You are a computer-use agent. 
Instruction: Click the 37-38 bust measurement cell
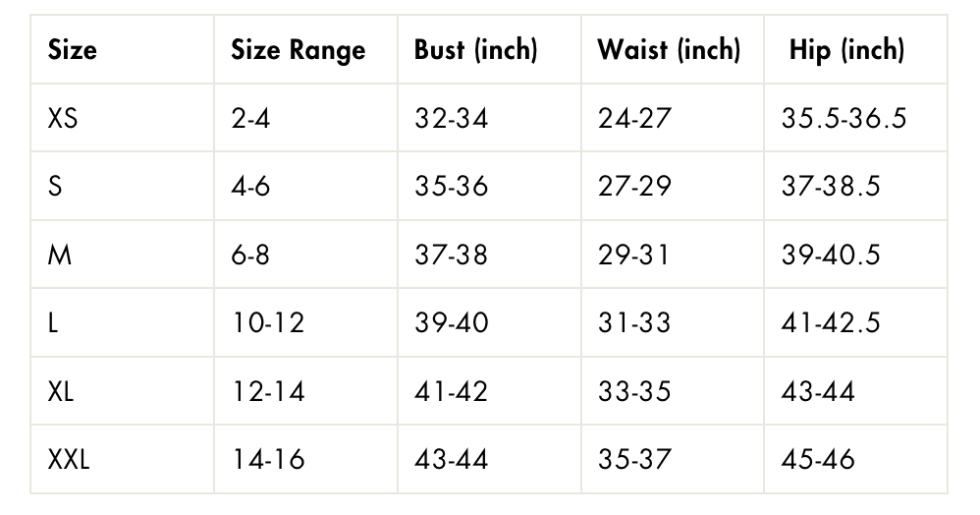(451, 255)
